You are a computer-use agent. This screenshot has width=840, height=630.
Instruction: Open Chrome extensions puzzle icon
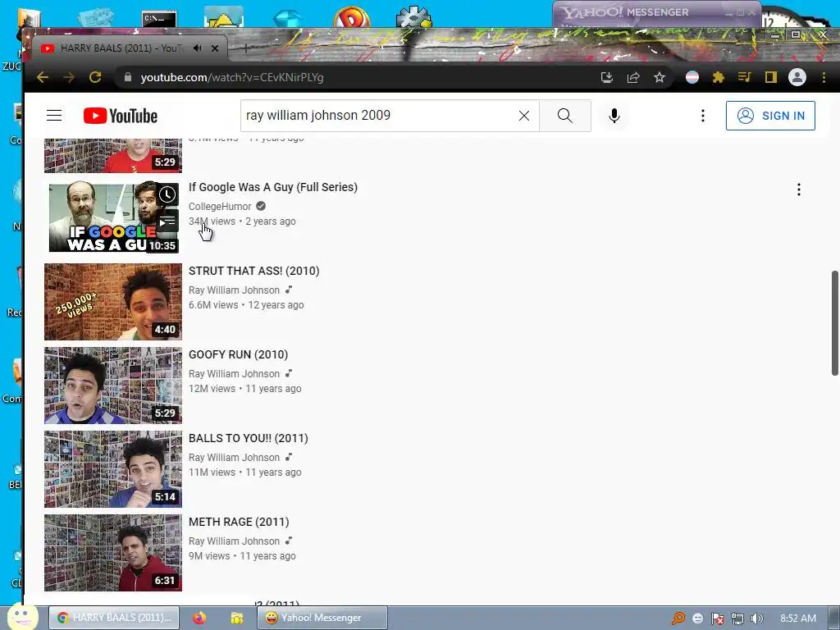coord(719,78)
